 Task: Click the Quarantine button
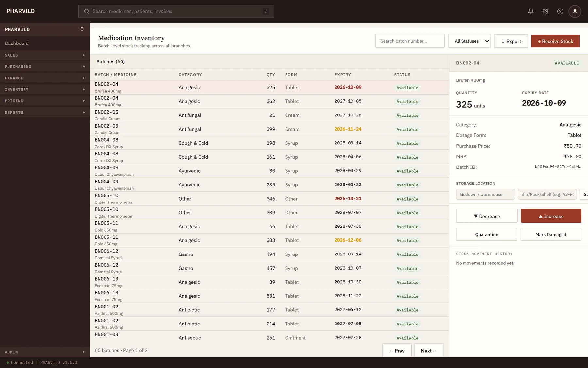486,234
